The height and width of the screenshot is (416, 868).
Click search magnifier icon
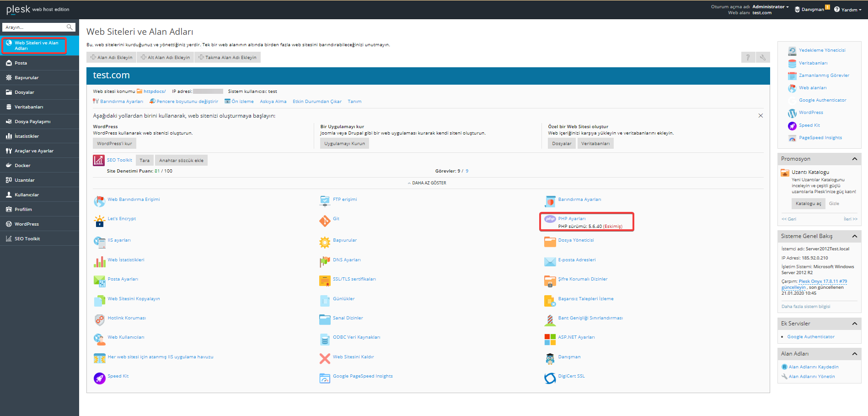[70, 27]
